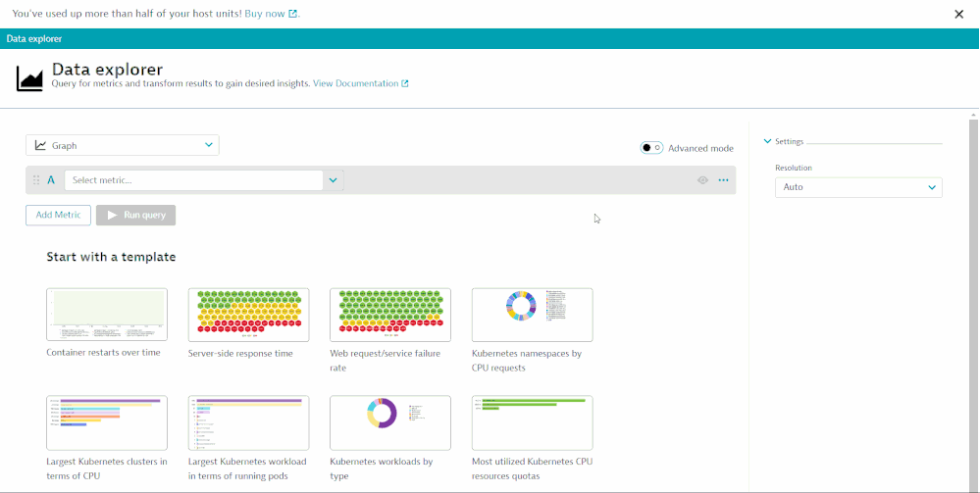Toggle visibility eye icon for metric A

(x=702, y=180)
